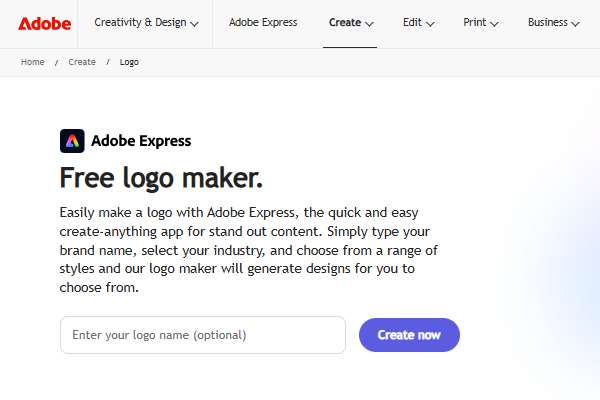Focus the logo name input field
Image resolution: width=600 pixels, height=400 pixels.
click(203, 335)
